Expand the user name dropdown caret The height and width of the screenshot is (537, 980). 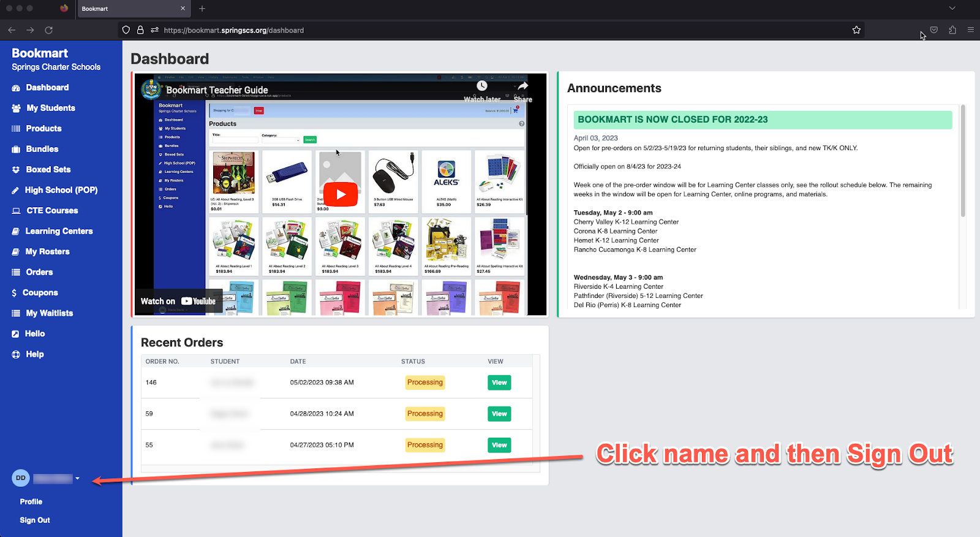tap(77, 478)
